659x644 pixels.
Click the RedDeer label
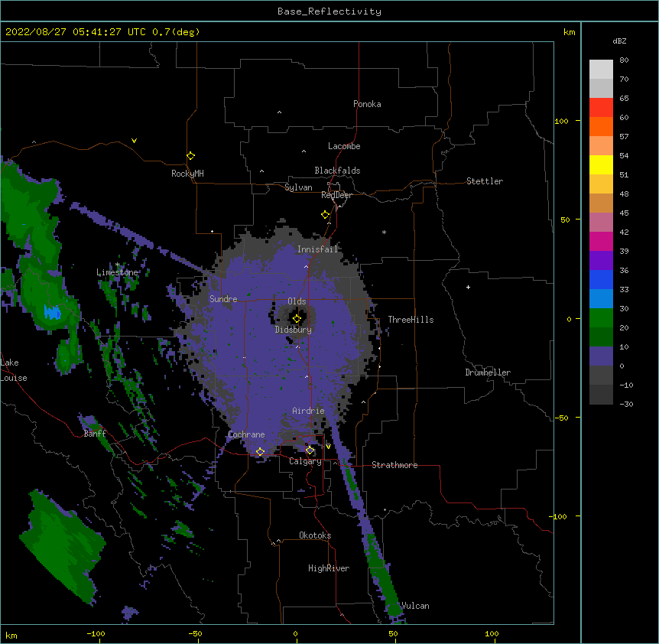click(336, 195)
